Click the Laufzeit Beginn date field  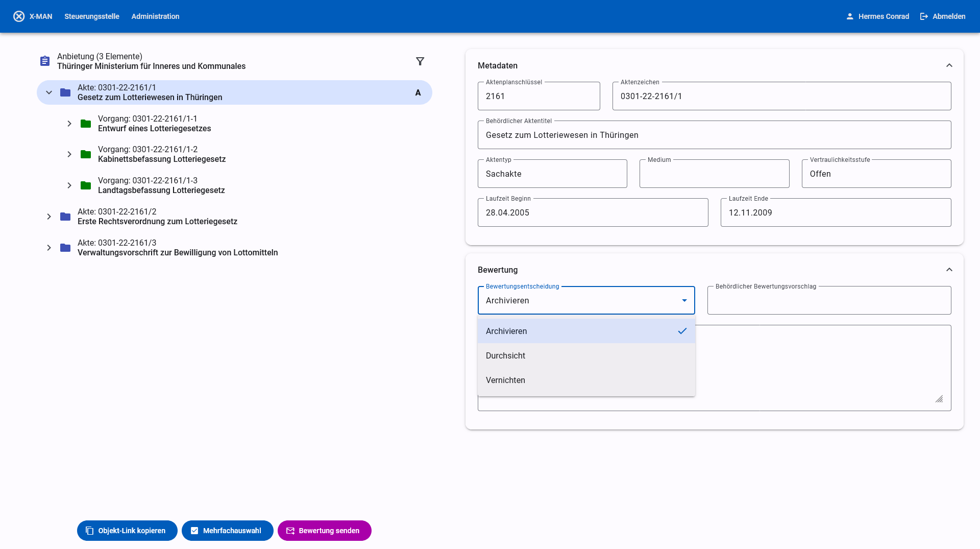pyautogui.click(x=593, y=212)
